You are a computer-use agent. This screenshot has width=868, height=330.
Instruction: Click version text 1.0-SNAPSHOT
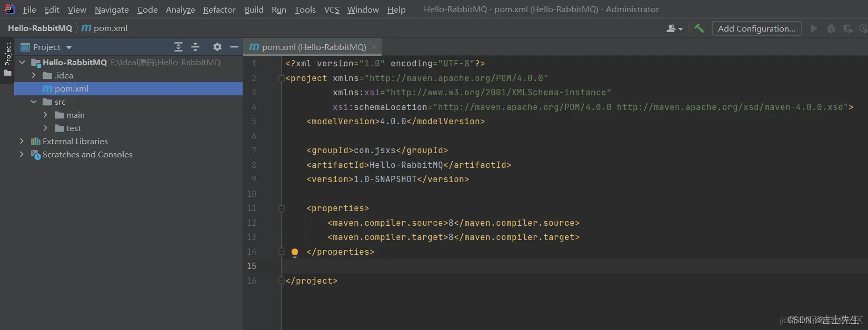click(x=385, y=179)
